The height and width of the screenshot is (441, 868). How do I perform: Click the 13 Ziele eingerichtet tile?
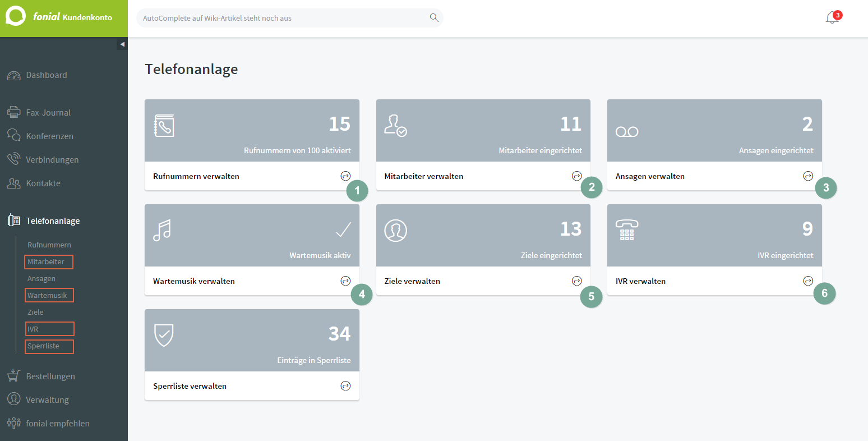483,236
